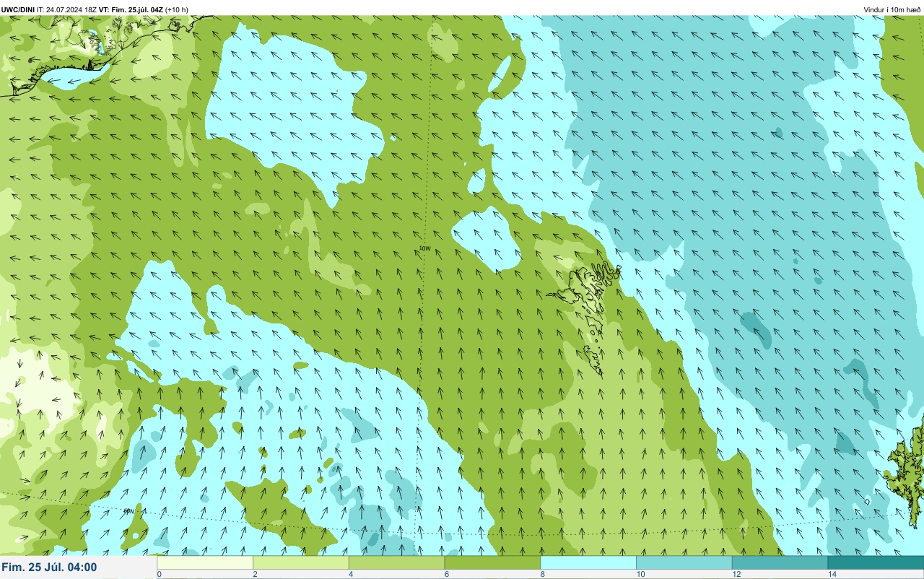This screenshot has width=924, height=579.
Task: Click the '10W' longitude label on the map
Action: [x=425, y=248]
